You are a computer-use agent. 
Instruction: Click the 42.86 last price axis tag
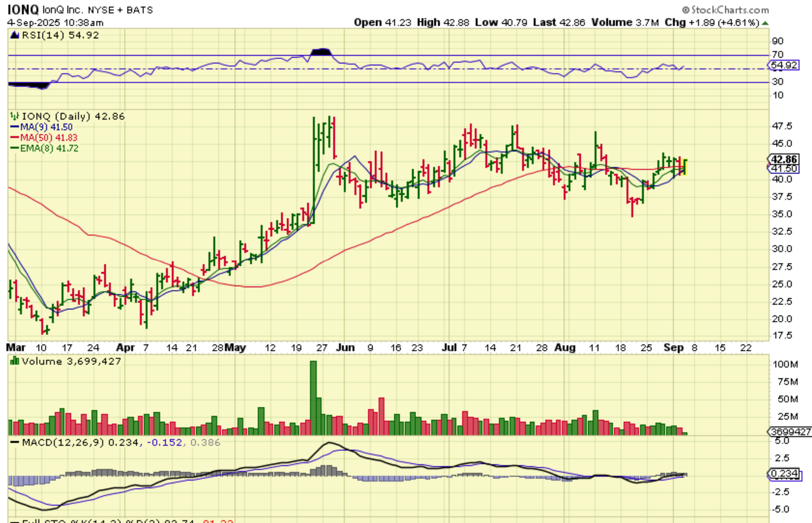pos(783,159)
